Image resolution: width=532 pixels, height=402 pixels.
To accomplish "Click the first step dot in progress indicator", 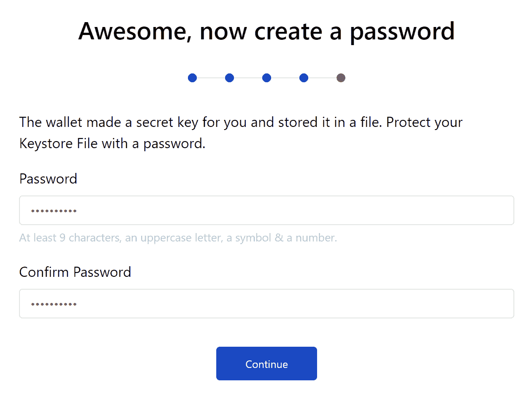I will pyautogui.click(x=192, y=78).
